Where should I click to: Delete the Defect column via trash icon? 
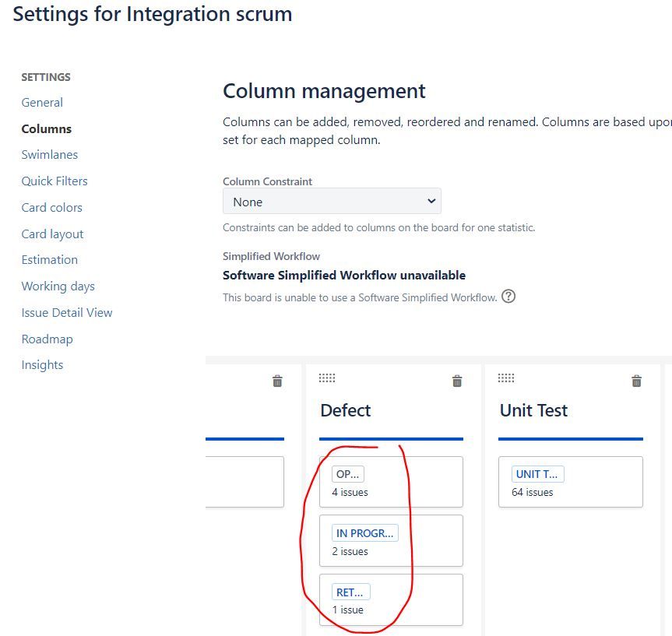(x=457, y=381)
